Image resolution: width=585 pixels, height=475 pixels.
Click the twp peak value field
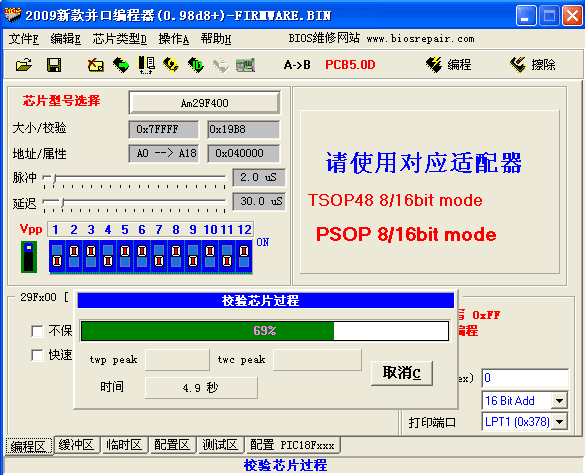point(177,360)
